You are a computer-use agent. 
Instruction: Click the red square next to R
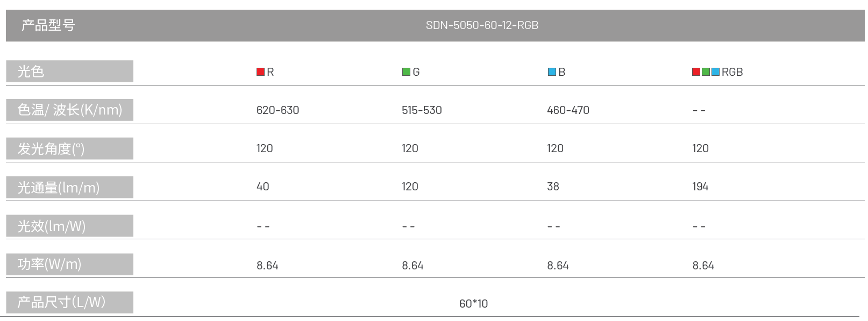[x=261, y=72]
